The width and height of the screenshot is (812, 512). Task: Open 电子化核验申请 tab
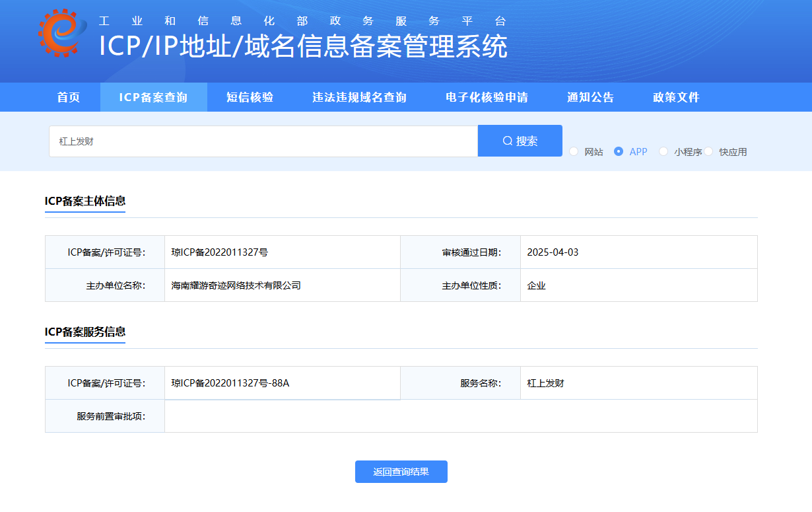pos(487,97)
